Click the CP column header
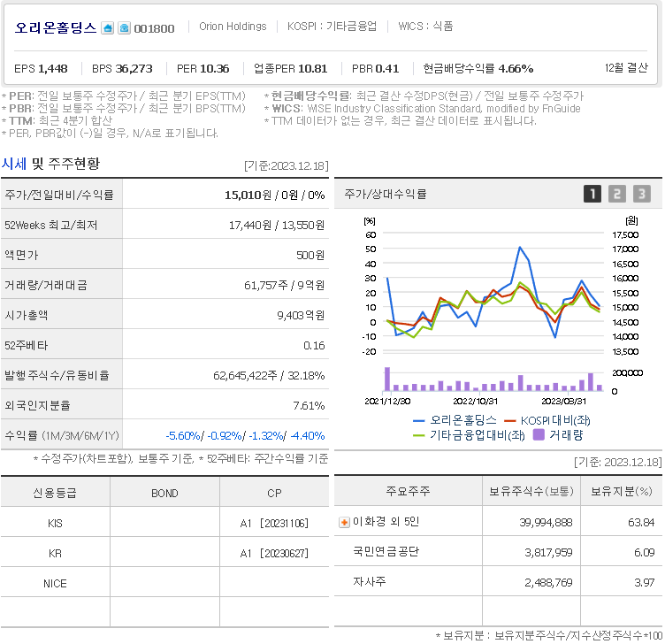The image size is (665, 644). click(x=274, y=494)
